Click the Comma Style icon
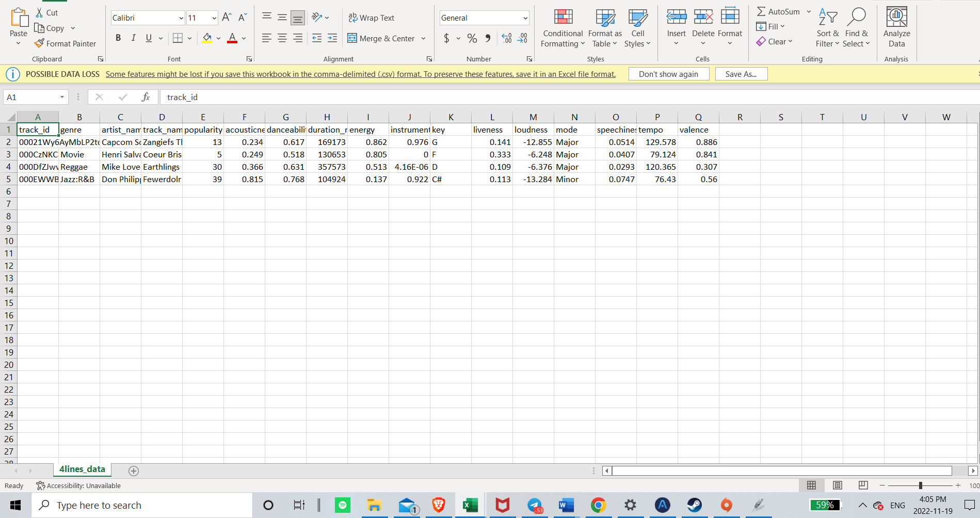The image size is (980, 518). (488, 38)
